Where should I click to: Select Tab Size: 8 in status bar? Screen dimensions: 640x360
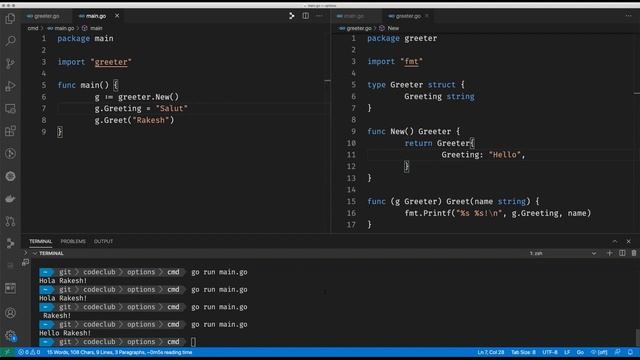click(x=523, y=352)
